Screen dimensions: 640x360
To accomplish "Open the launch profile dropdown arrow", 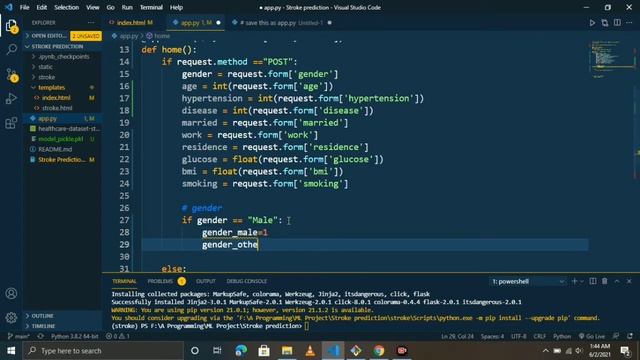I will (x=582, y=281).
